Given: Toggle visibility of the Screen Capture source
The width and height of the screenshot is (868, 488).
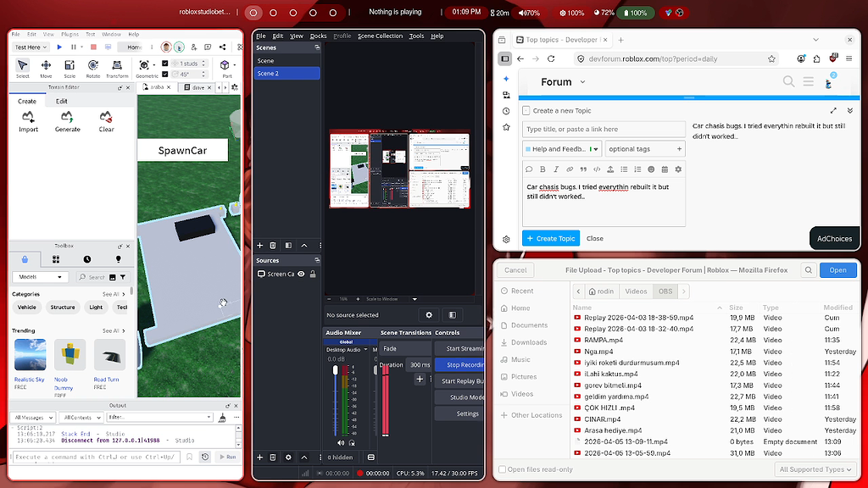Looking at the screenshot, I should 301,274.
